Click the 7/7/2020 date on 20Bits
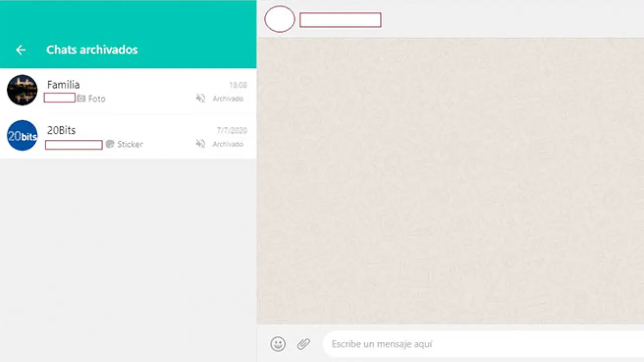The height and width of the screenshot is (362, 644). 232,131
